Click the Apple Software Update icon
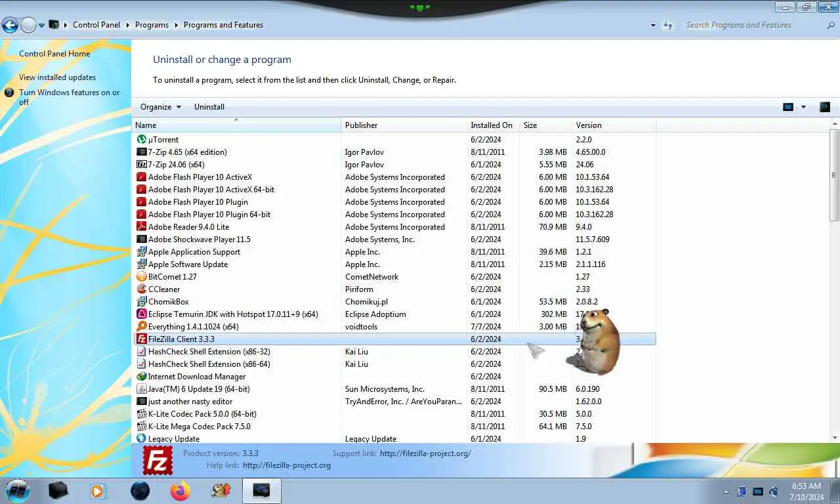The height and width of the screenshot is (504, 840). 141,264
